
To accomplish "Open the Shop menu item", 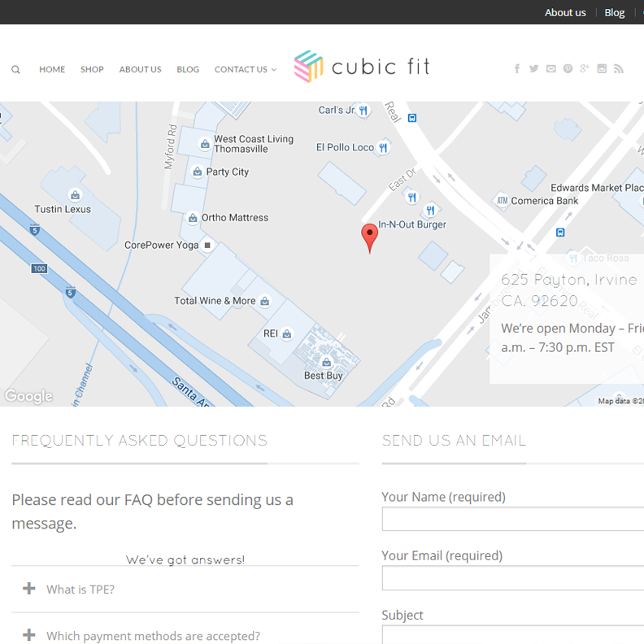I will click(x=92, y=69).
